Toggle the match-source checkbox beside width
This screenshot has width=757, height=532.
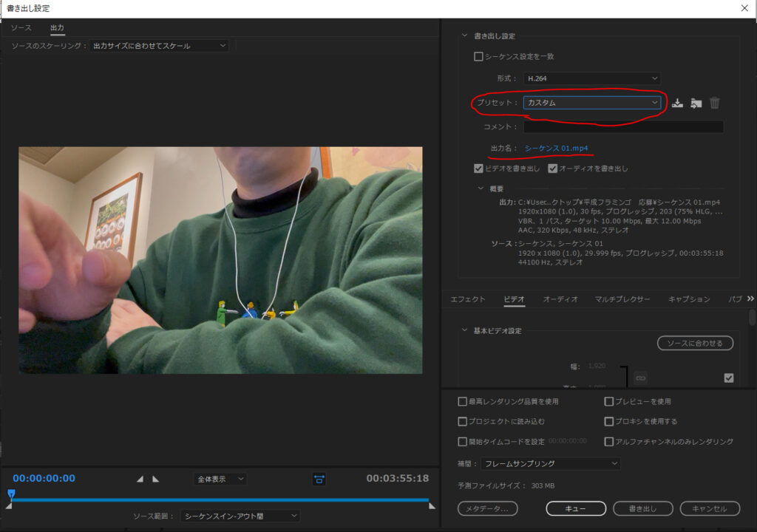pyautogui.click(x=729, y=378)
